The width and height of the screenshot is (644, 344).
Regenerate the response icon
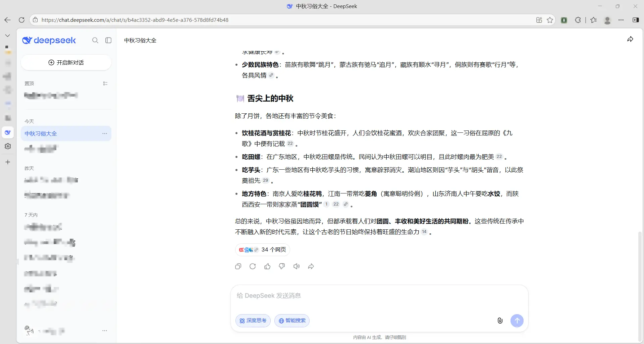[x=253, y=266]
